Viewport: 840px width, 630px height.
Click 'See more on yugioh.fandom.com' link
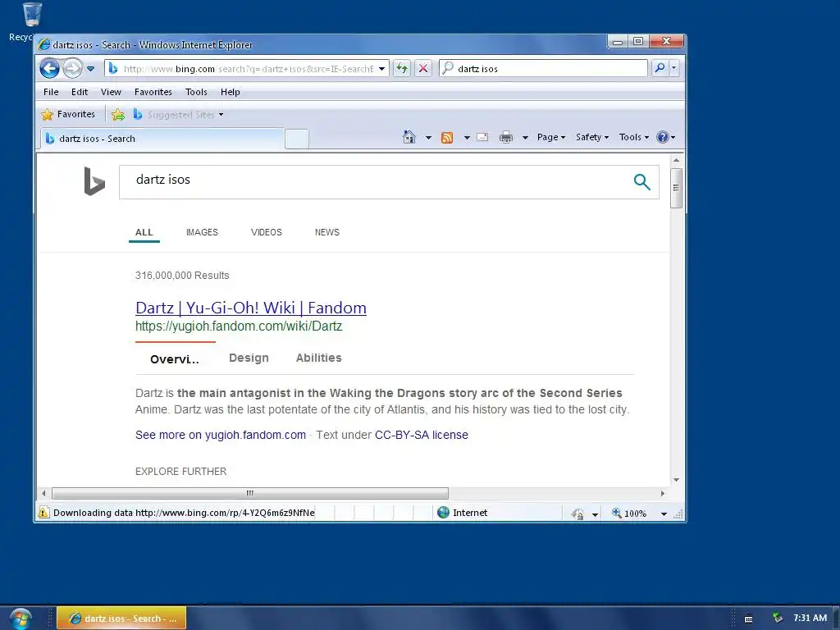(220, 435)
